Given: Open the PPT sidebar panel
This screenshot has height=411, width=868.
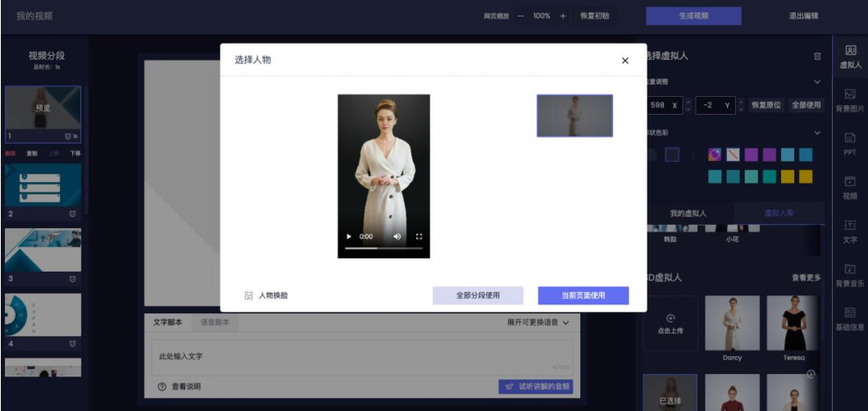Looking at the screenshot, I should coord(850,144).
